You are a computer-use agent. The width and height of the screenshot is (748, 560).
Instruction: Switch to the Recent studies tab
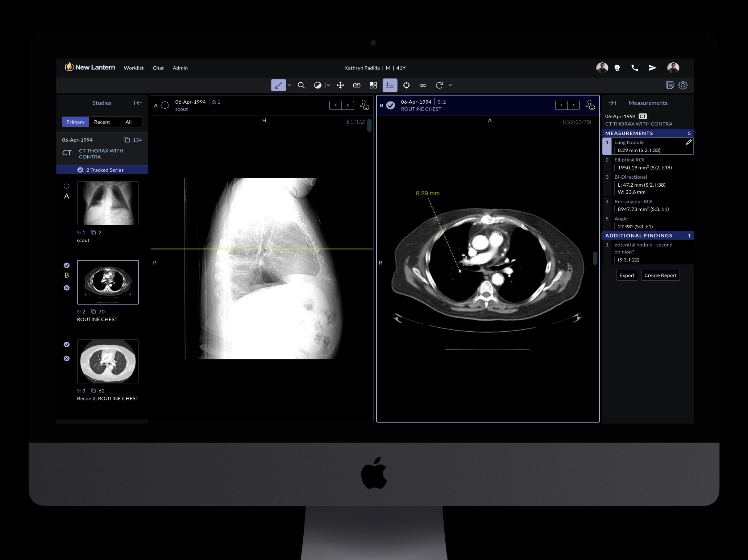coord(102,122)
